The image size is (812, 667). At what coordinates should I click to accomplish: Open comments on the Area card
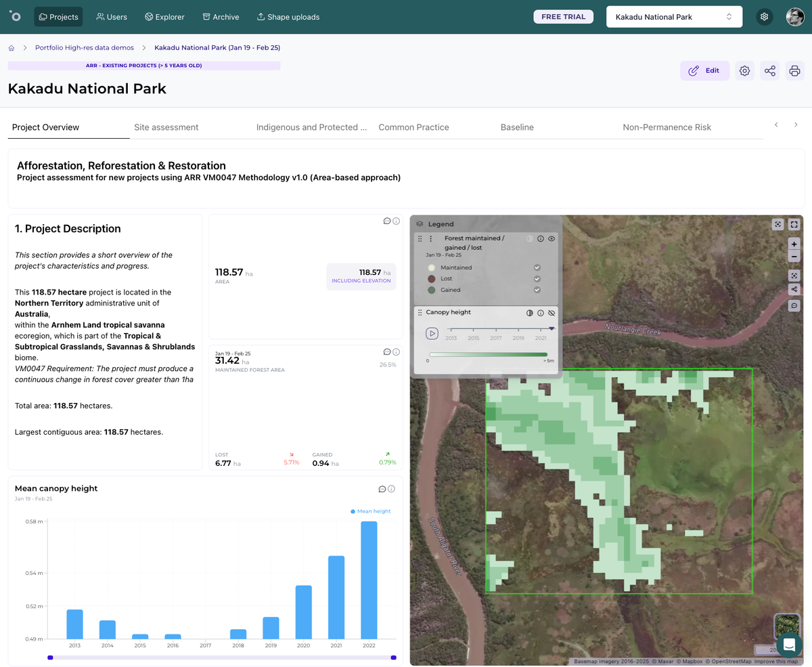tap(387, 221)
